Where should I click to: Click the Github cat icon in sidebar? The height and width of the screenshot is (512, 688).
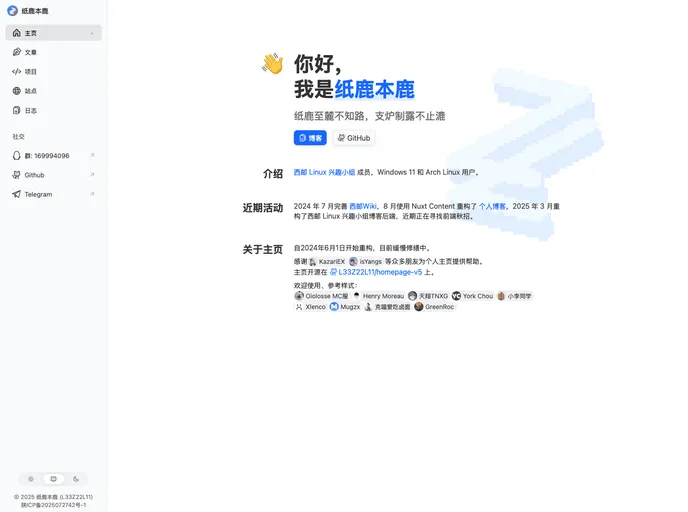(17, 175)
